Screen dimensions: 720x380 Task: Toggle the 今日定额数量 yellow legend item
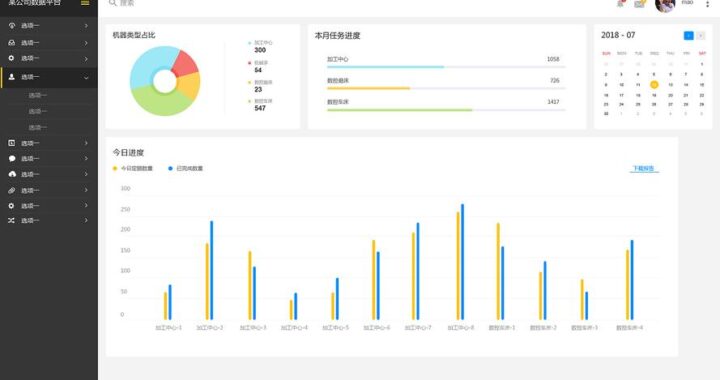coord(133,168)
